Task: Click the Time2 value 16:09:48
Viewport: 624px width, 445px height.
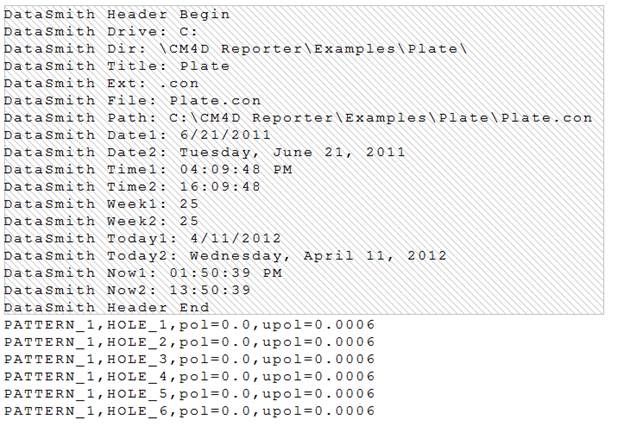Action: (220, 187)
